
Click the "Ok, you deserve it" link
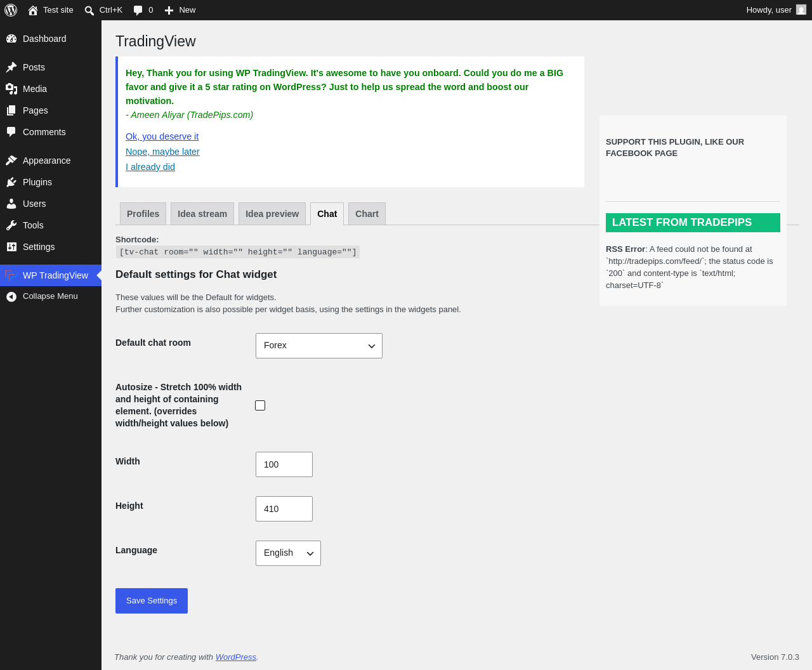(162, 136)
